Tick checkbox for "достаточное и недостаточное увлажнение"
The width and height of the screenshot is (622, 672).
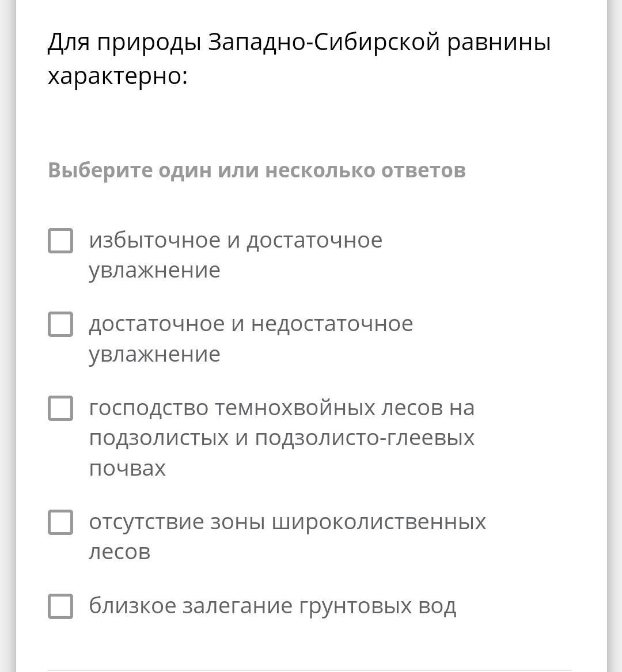pos(60,324)
